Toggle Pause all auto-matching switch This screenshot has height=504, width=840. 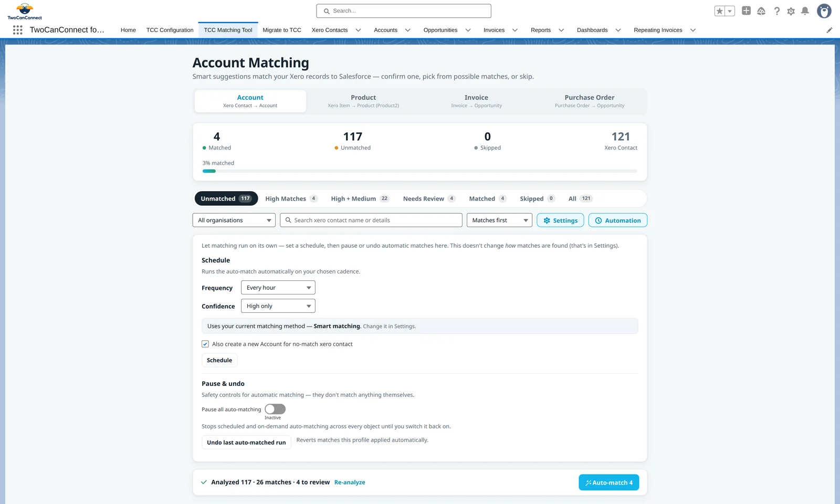click(275, 409)
